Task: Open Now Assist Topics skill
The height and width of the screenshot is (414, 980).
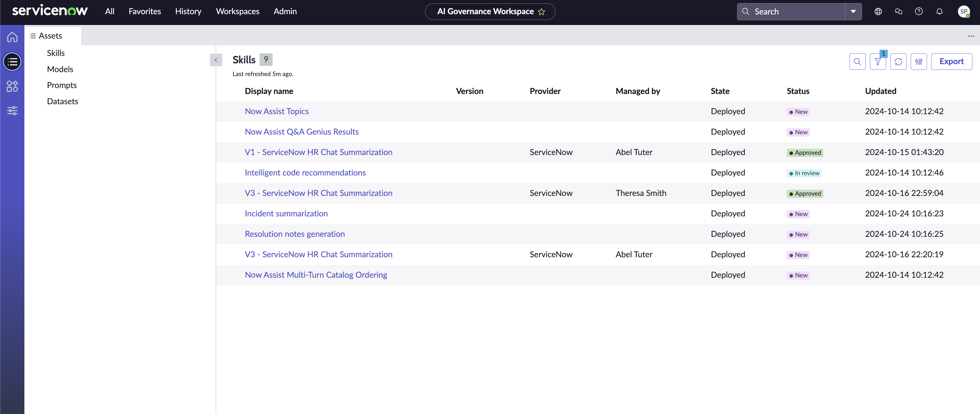Action: click(x=277, y=111)
